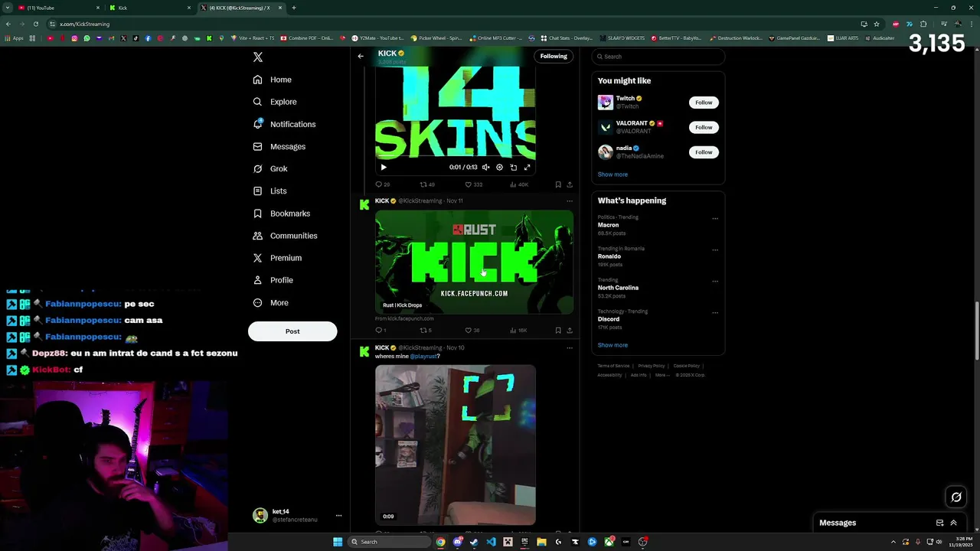Screen dimensions: 980x551
Task: Open Grok from the sidebar
Action: pyautogui.click(x=270, y=168)
